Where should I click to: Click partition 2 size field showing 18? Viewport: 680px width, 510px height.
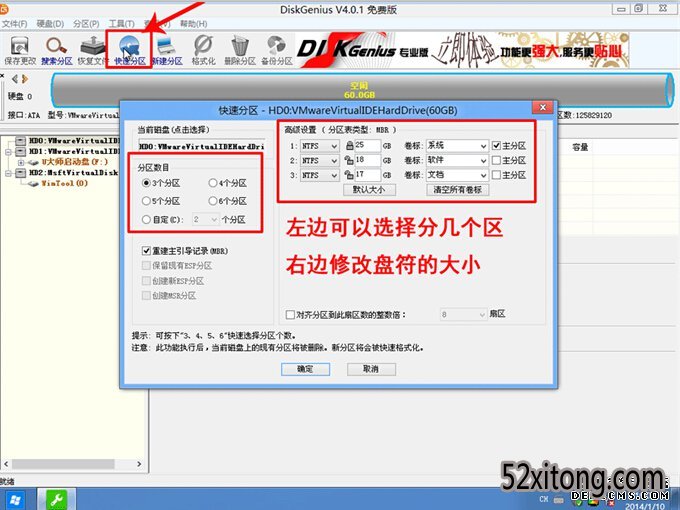368,161
